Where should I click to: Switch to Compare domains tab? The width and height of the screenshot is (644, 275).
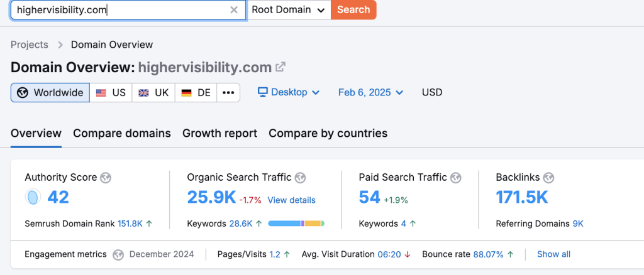coord(122,133)
